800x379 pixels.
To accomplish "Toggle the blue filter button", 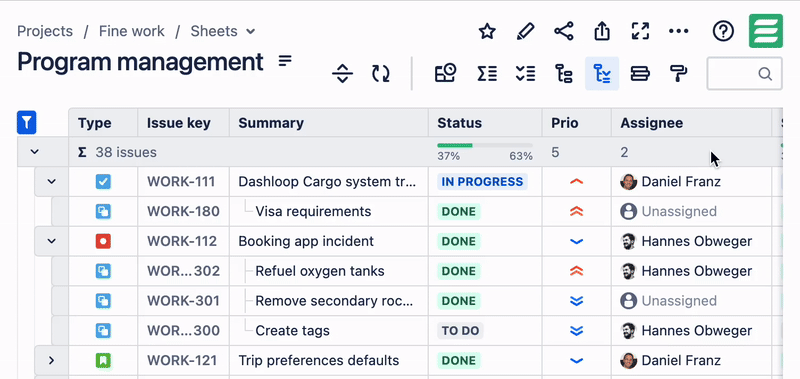I will [27, 122].
